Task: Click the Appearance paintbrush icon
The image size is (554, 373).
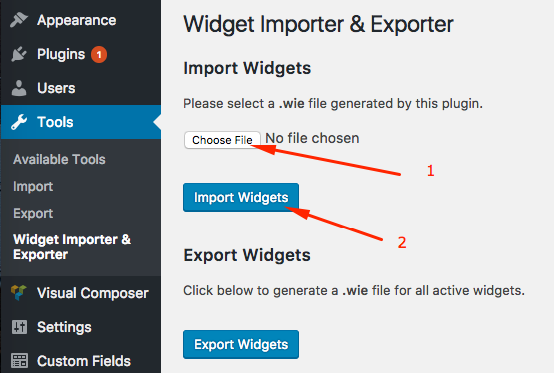Action: 19,20
